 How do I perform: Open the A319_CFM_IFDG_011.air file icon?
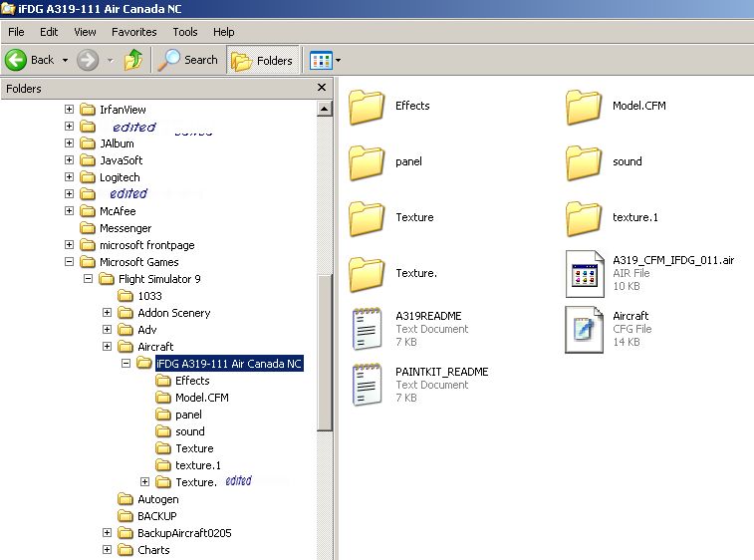[584, 274]
